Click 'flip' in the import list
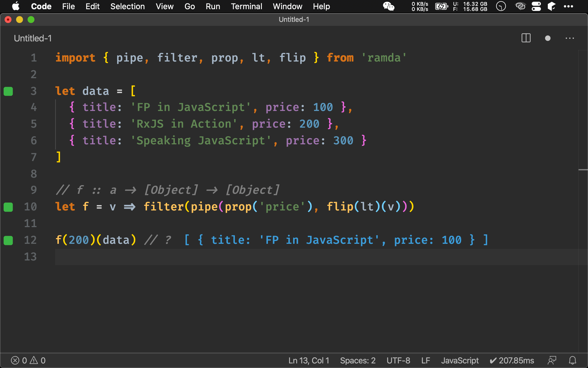 tap(293, 58)
